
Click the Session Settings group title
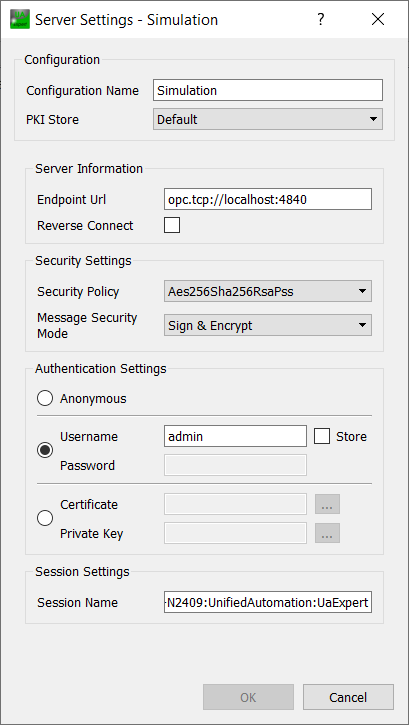82,571
